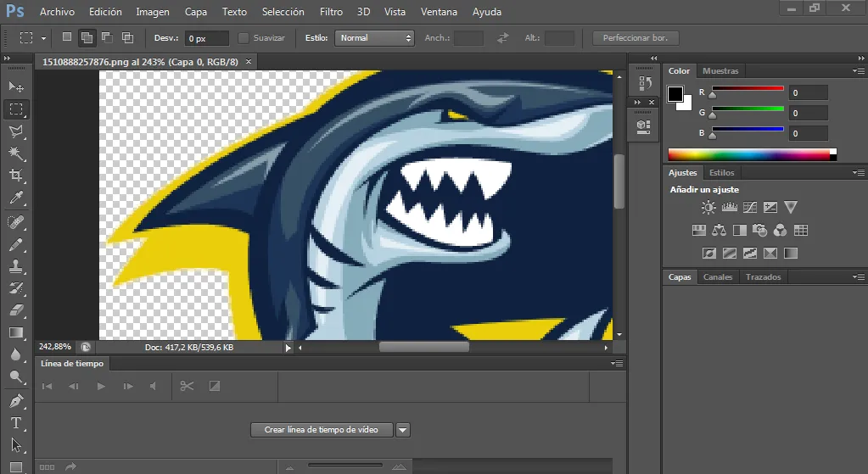Add a Curves adjustment

pyautogui.click(x=749, y=208)
